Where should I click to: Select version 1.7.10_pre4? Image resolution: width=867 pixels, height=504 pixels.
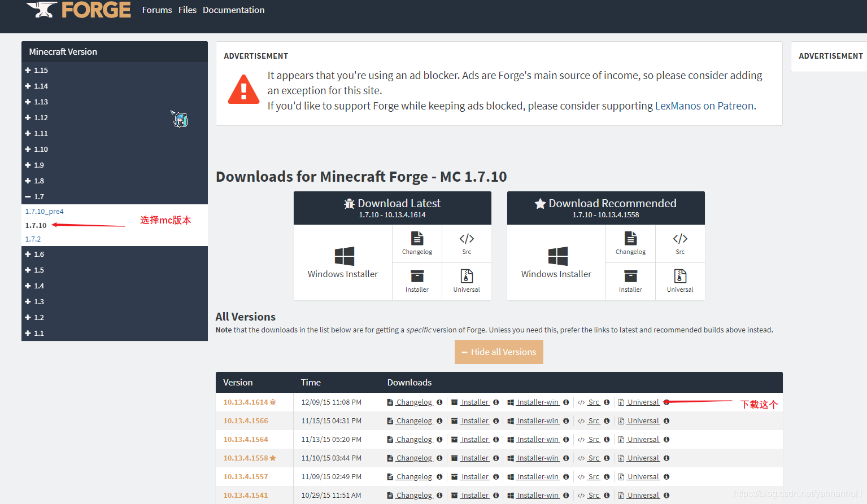44,212
